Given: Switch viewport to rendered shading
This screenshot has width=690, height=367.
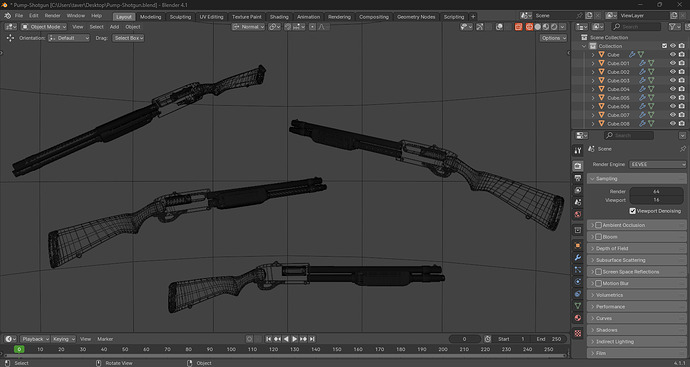Looking at the screenshot, I should tap(554, 27).
